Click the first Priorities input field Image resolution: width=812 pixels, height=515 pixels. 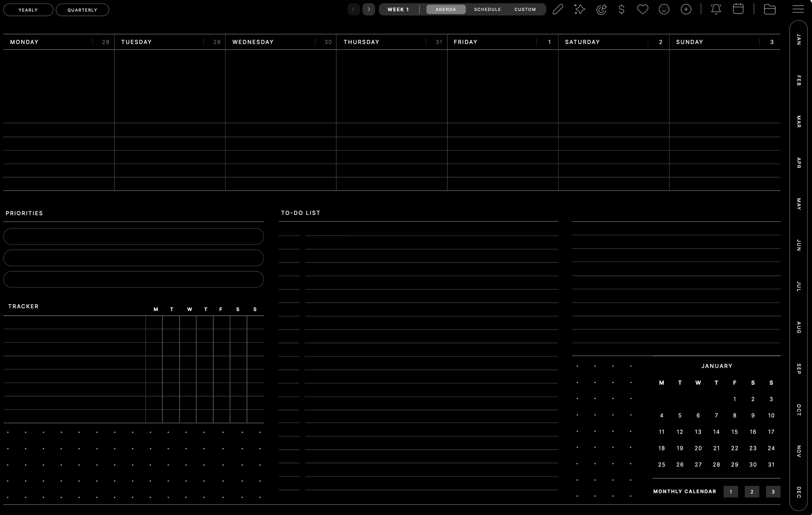[x=134, y=236]
